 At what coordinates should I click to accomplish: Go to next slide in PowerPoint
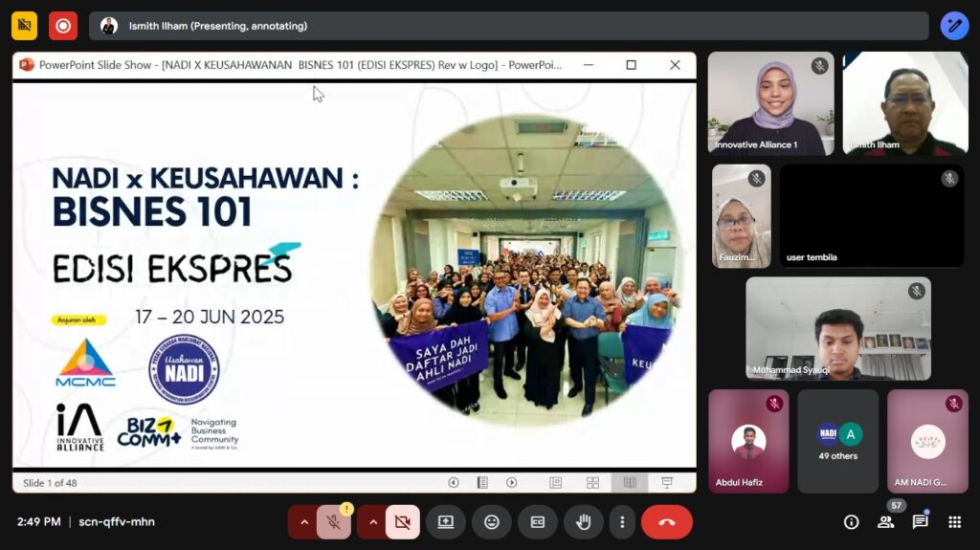(x=512, y=482)
